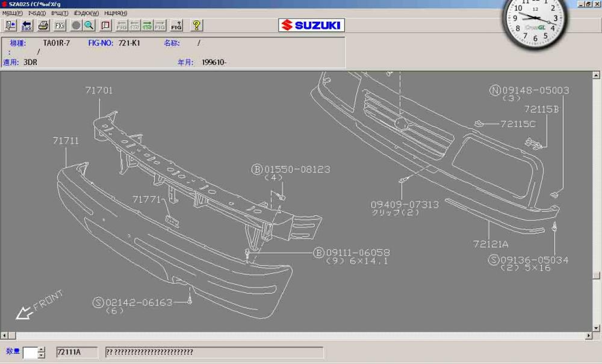Image resolution: width=602 pixels, height=364 pixels.
Task: Click horizontal scrollbar left arrow
Action: 4,335
